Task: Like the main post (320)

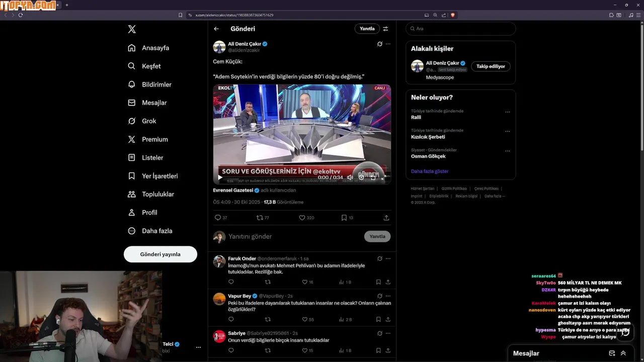Action: tap(306, 218)
